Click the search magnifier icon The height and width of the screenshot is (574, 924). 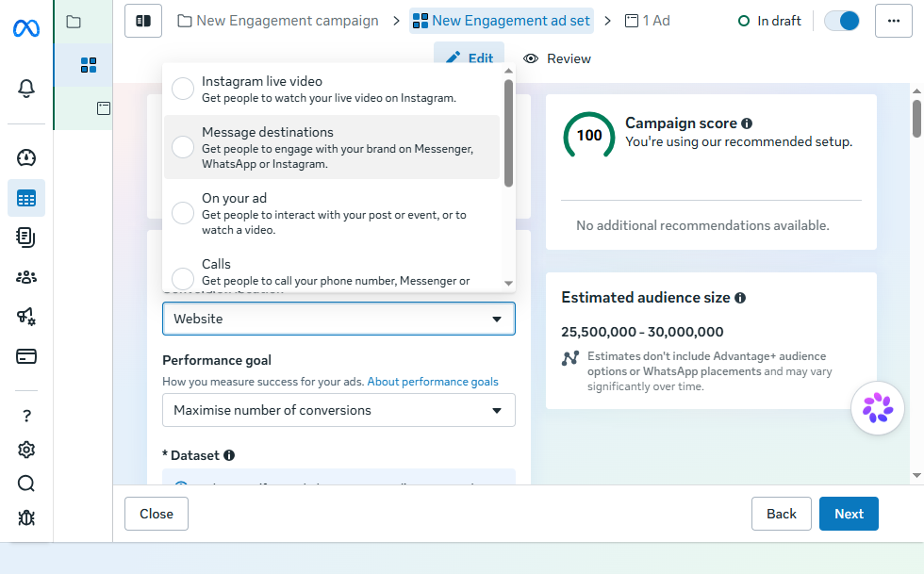26,484
